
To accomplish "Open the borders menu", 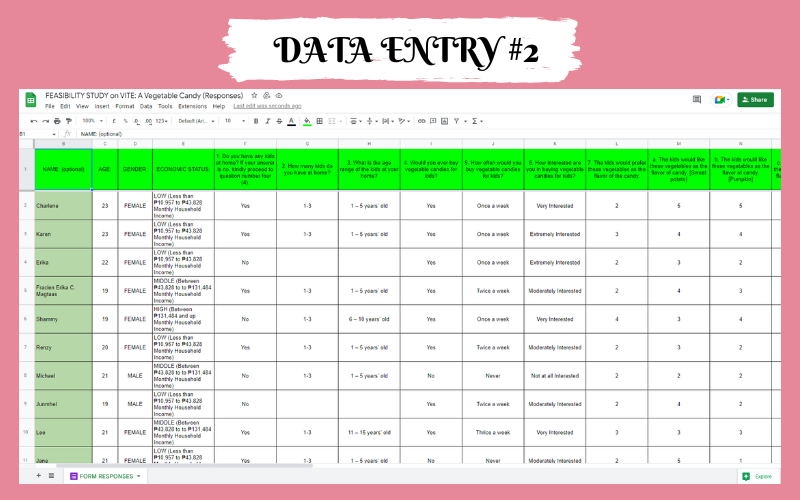I will pyautogui.click(x=319, y=121).
